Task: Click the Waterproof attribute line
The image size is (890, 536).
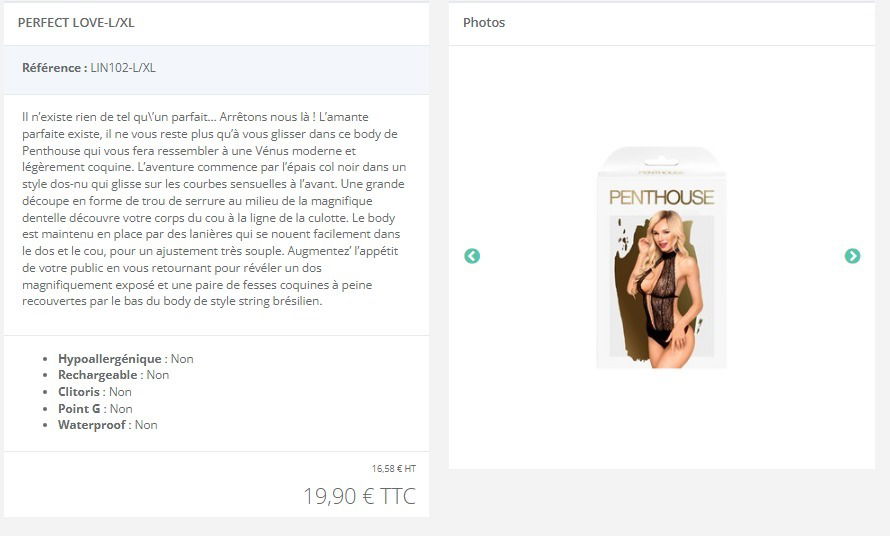Action: click(108, 425)
